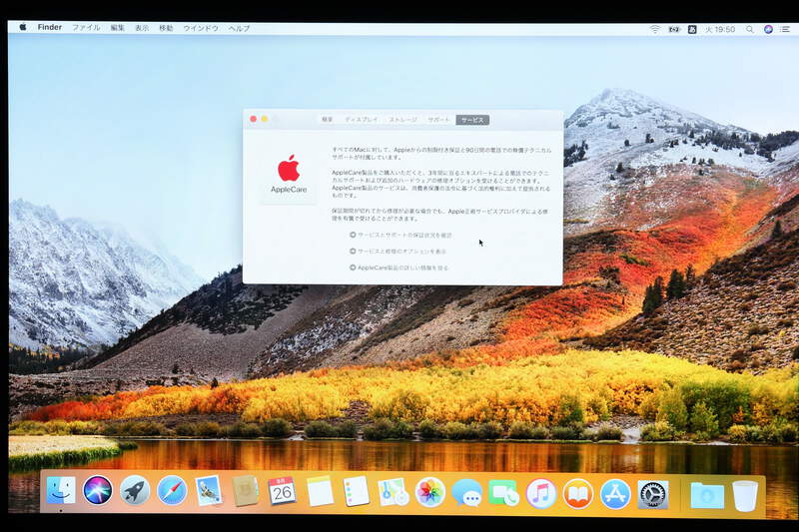Click service and repair options link

click(398, 252)
